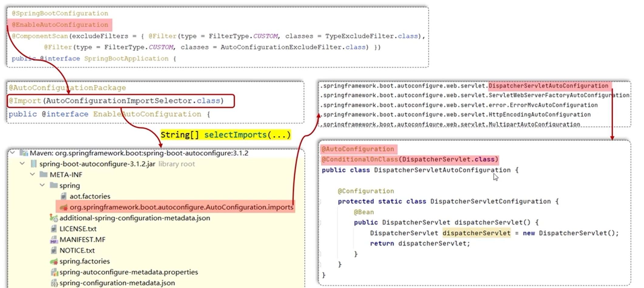
Task: Click the ErrorMvcAutoConfiguration entry
Action: tap(554, 105)
